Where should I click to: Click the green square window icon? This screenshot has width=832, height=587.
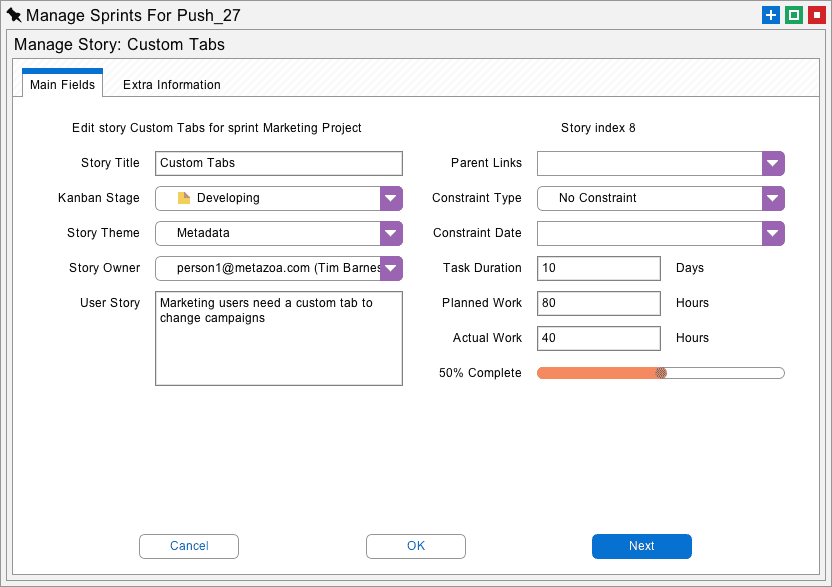794,15
